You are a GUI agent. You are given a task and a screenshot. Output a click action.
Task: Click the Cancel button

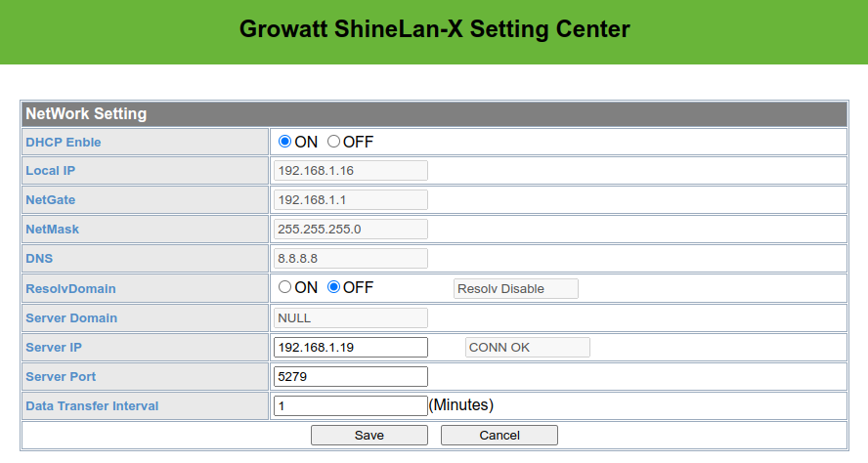[x=499, y=436]
